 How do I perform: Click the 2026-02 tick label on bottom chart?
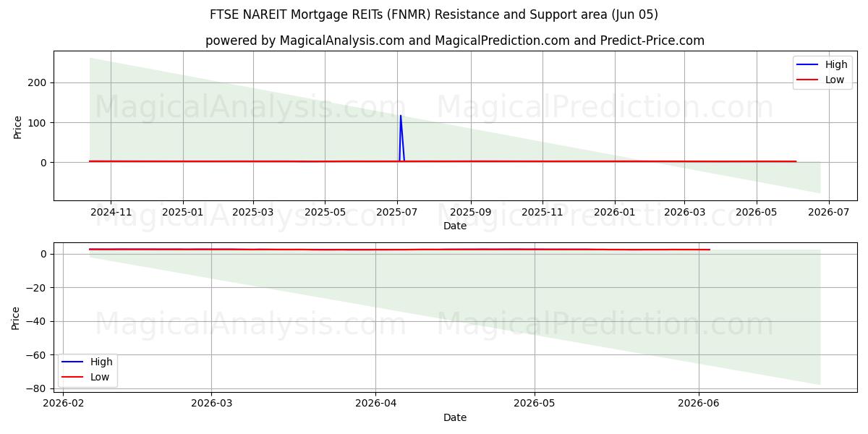[64, 404]
